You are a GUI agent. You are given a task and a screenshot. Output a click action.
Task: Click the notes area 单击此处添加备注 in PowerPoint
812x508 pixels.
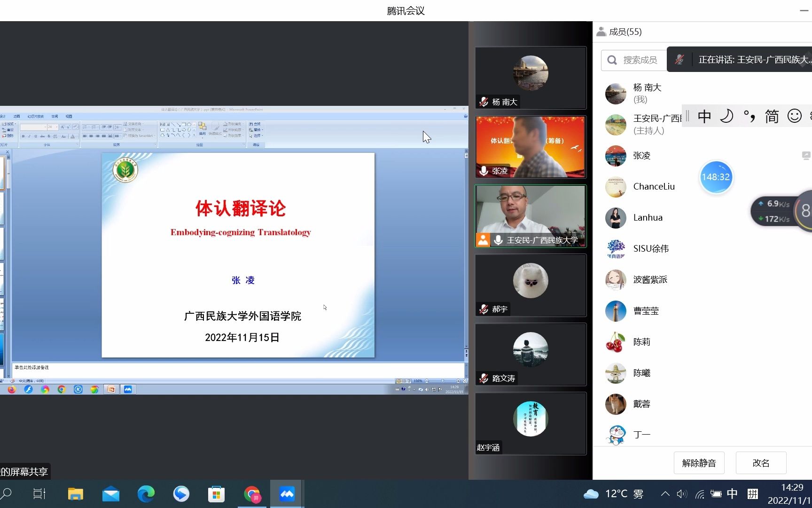[238, 369]
